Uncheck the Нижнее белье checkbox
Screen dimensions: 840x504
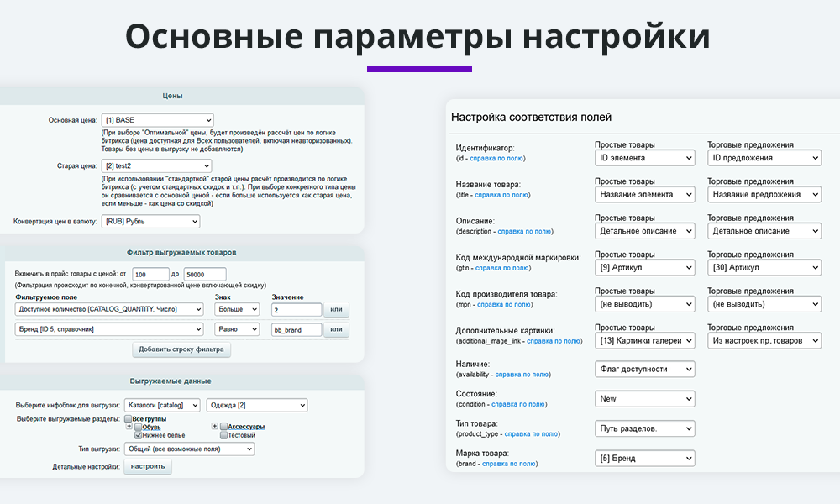click(x=138, y=435)
